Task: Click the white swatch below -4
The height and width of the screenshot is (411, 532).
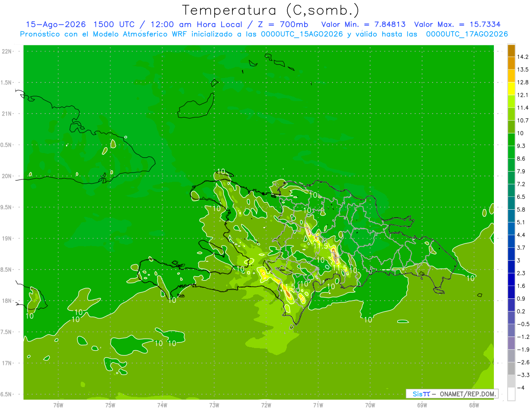Action: 511,394
